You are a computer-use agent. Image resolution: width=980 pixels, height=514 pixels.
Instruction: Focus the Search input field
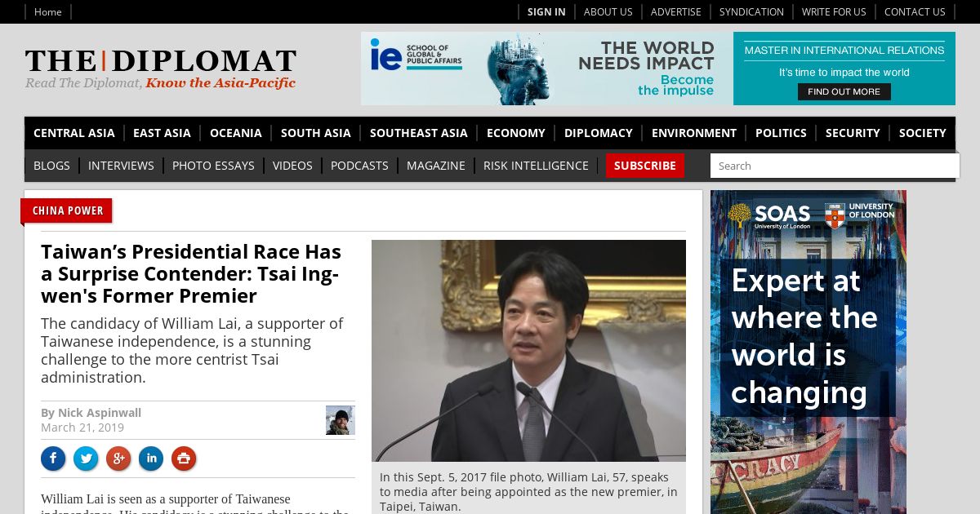click(x=835, y=166)
